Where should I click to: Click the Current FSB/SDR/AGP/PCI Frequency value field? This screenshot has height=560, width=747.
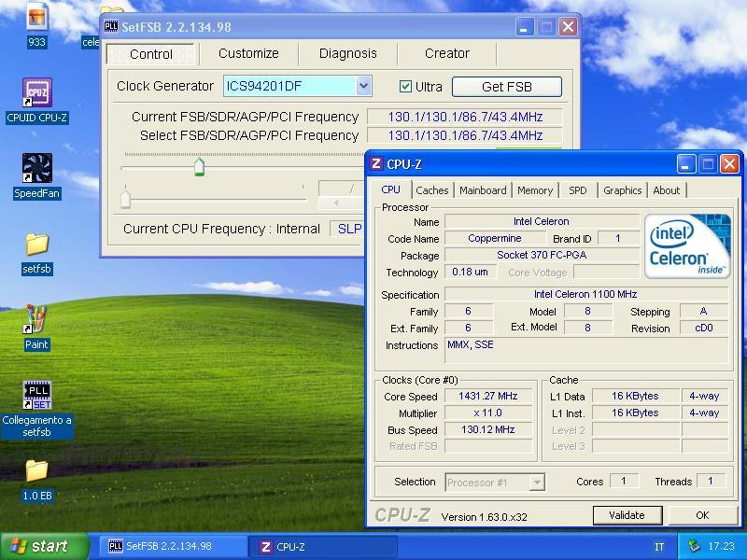[x=464, y=118]
